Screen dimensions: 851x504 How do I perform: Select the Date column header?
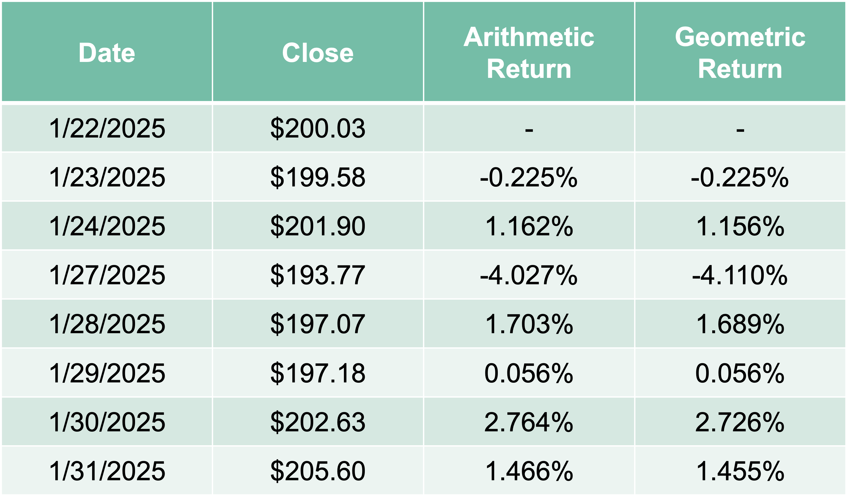tap(107, 52)
